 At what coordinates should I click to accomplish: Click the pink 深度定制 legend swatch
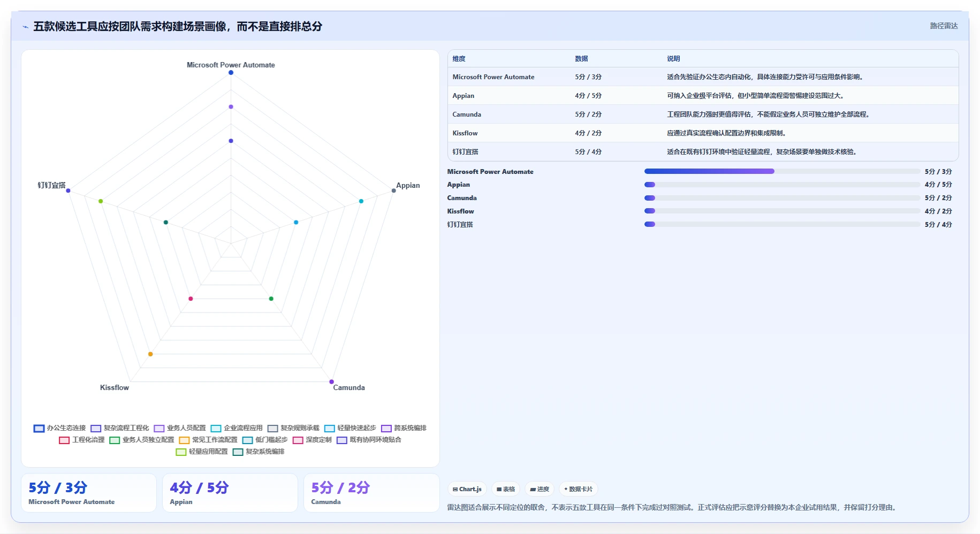(x=298, y=440)
